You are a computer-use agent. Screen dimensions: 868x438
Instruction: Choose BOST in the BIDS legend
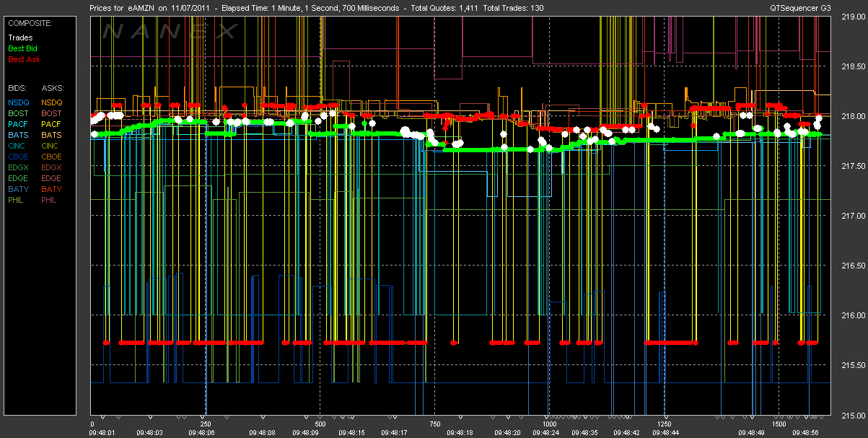pos(19,113)
